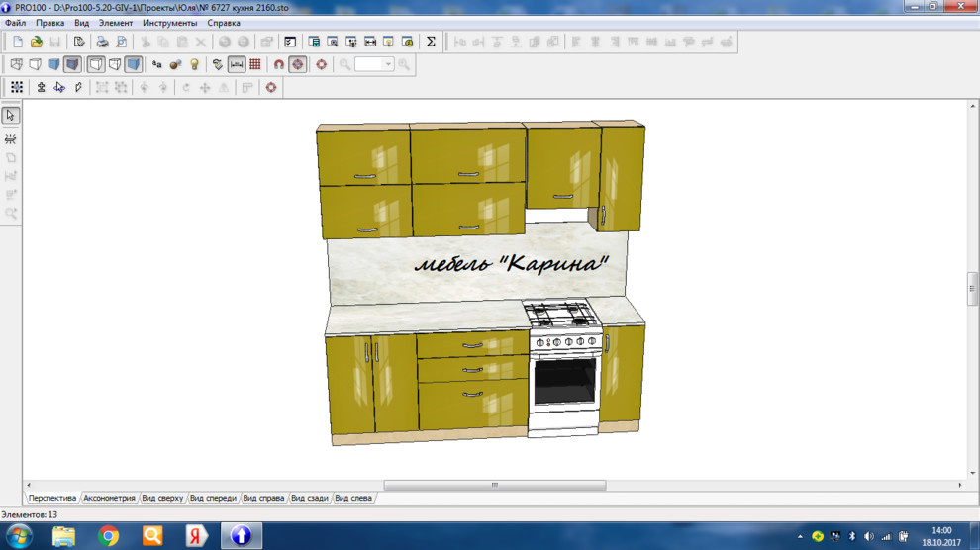Expand the zoom level dropdown
This screenshot has width=980, height=550.
point(388,64)
